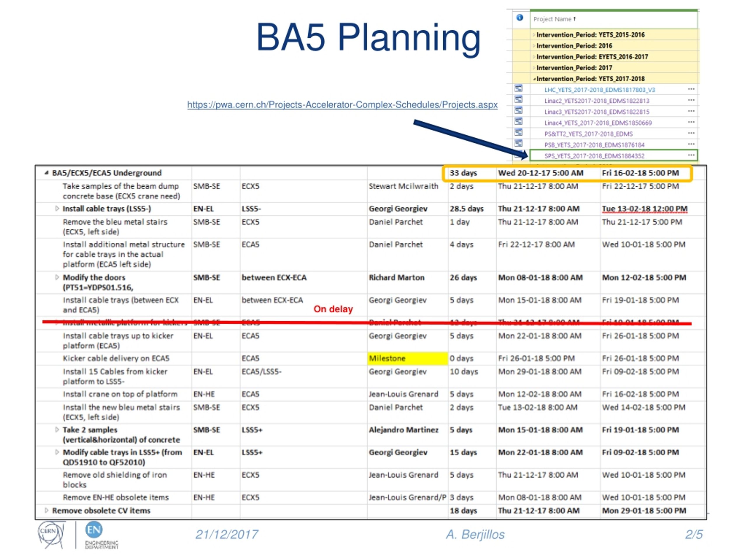Click Tue 13-02-18 12:00 PM finish date

[644, 209]
